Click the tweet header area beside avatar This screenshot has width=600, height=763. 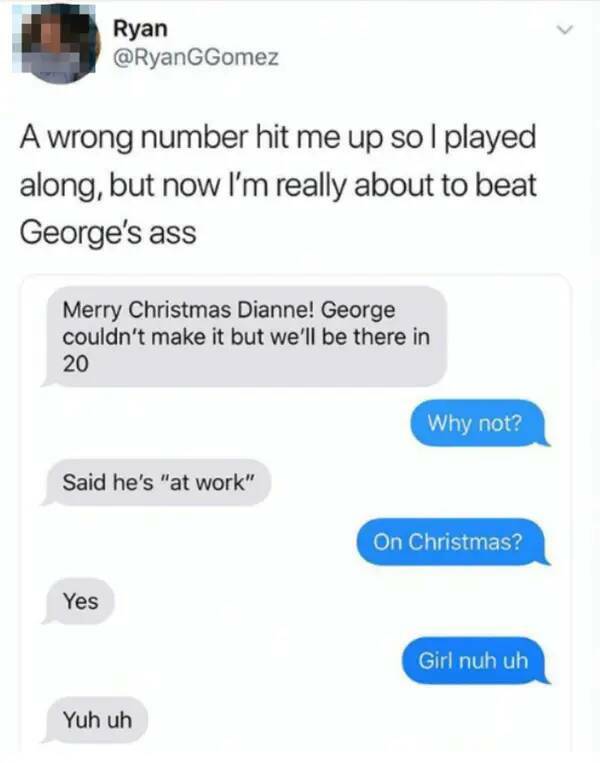(x=341, y=44)
